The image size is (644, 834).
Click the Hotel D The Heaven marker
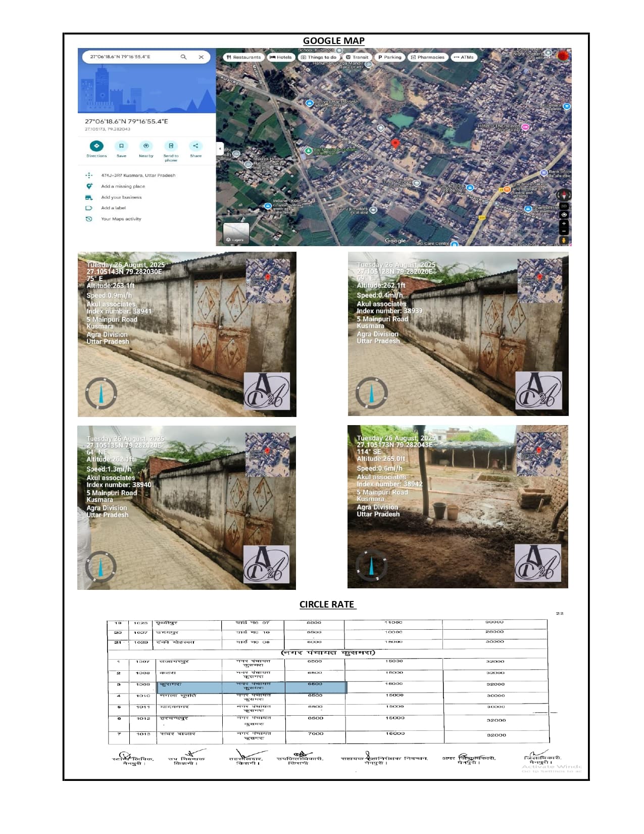(525, 127)
